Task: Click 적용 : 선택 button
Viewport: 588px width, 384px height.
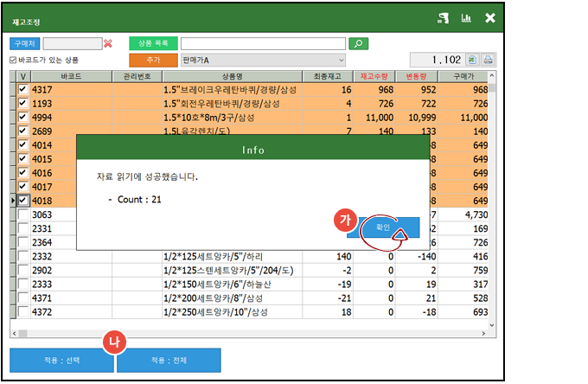Action: coord(62,360)
